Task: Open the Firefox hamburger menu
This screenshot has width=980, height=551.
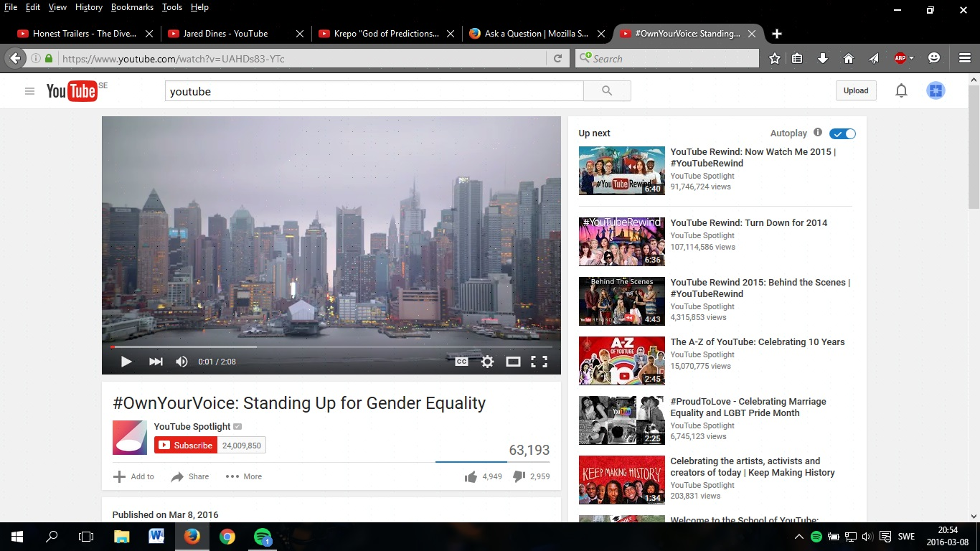Action: 965,59
